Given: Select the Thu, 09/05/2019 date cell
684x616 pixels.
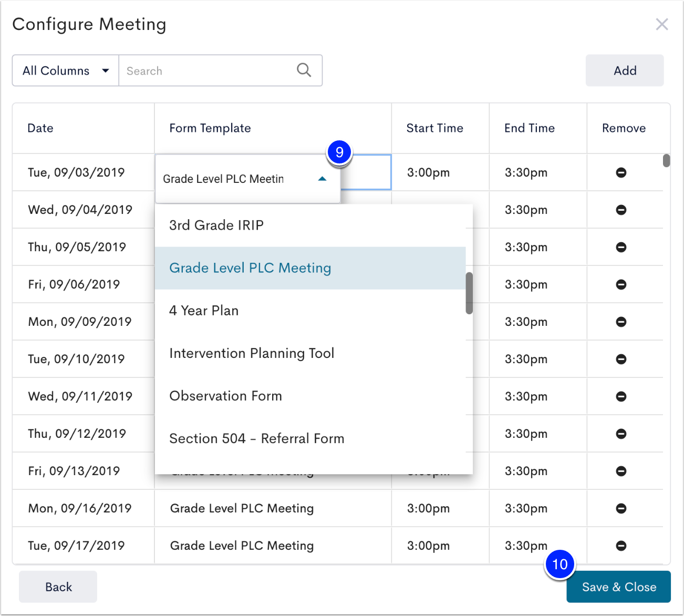Looking at the screenshot, I should point(84,247).
